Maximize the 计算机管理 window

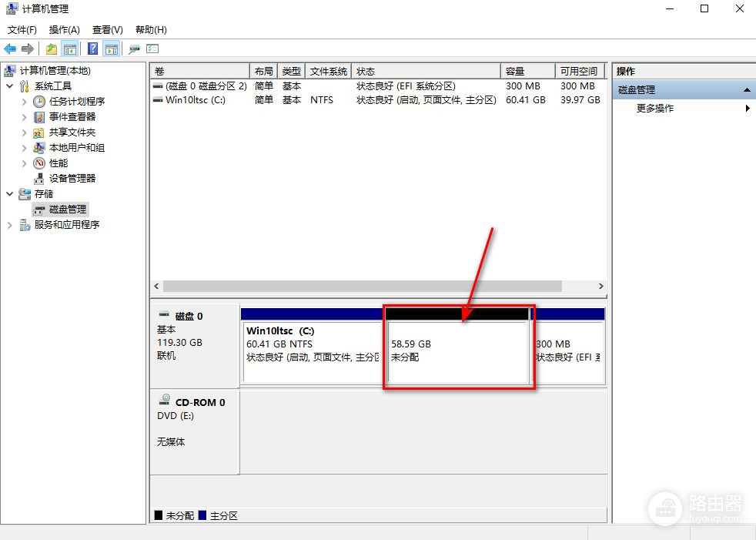(704, 8)
